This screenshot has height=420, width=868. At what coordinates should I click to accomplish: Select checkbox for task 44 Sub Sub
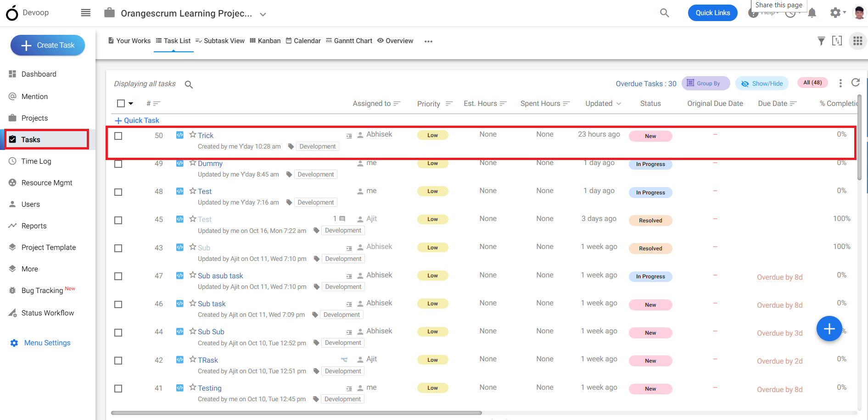[118, 332]
